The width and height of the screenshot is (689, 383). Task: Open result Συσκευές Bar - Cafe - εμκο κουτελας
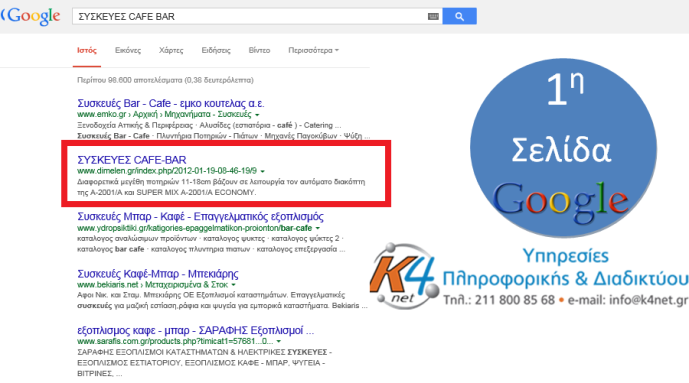click(x=170, y=104)
